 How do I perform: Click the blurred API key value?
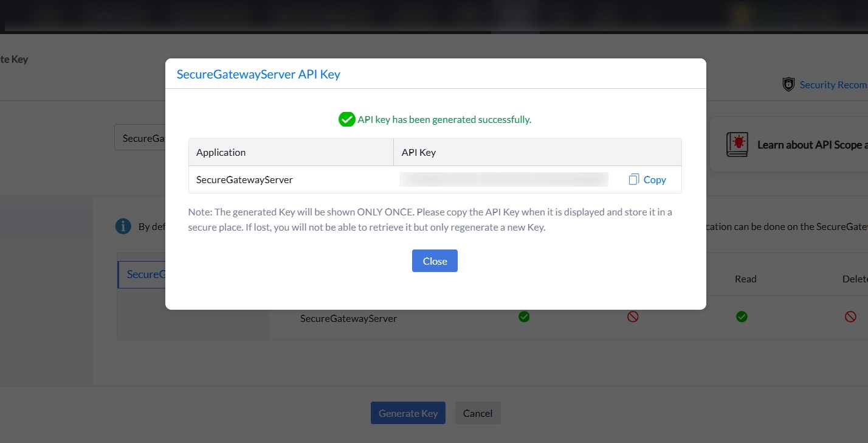point(503,179)
